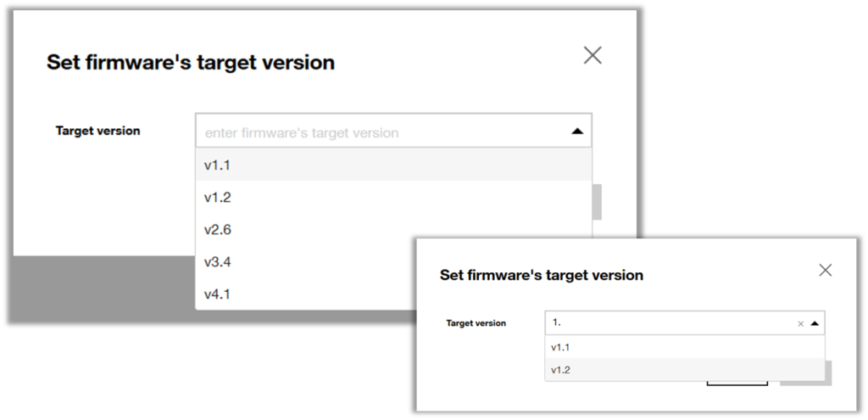868x420 pixels.
Task: Click the larger dialog's 'Set firmware's target version' title
Action: pyautogui.click(x=191, y=62)
